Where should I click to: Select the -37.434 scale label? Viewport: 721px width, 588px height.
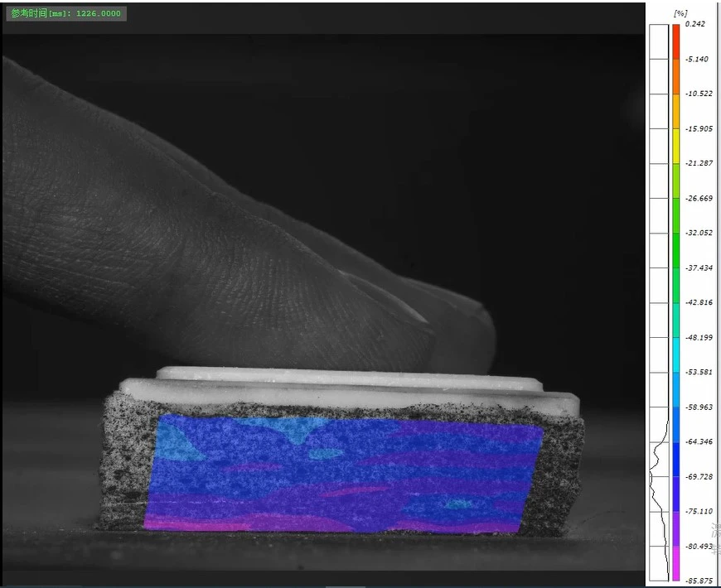699,267
